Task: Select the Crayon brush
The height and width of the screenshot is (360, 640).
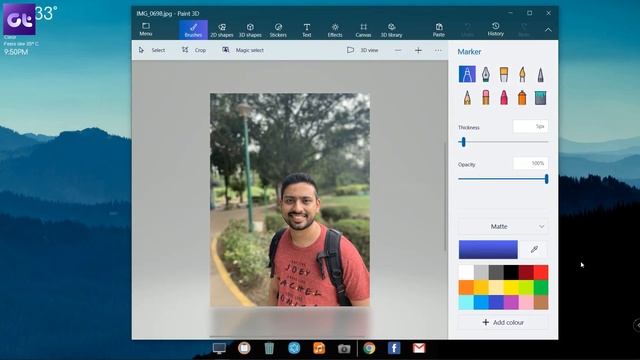Action: point(504,98)
